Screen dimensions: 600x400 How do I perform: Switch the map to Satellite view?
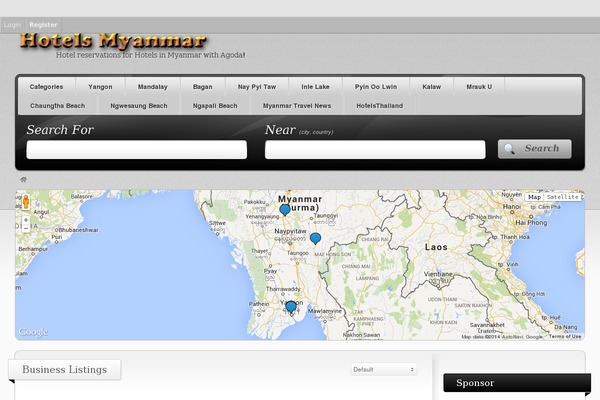pos(562,197)
